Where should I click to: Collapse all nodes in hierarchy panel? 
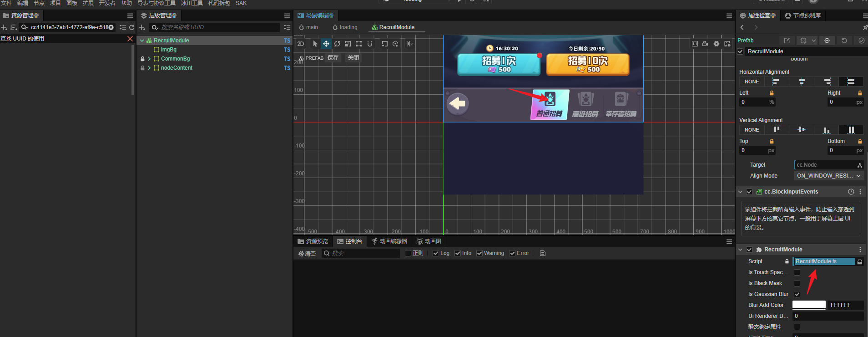coord(287,27)
